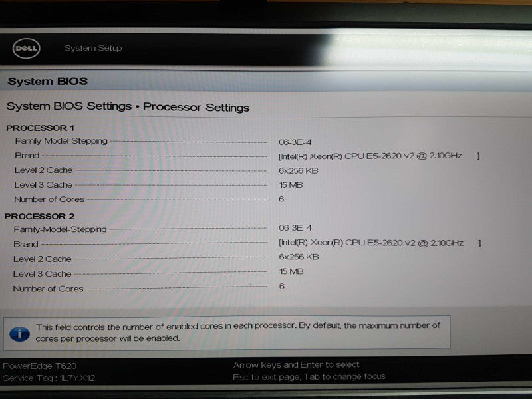The image size is (532, 399).
Task: Click the Esc to exit page hint
Action: [309, 377]
